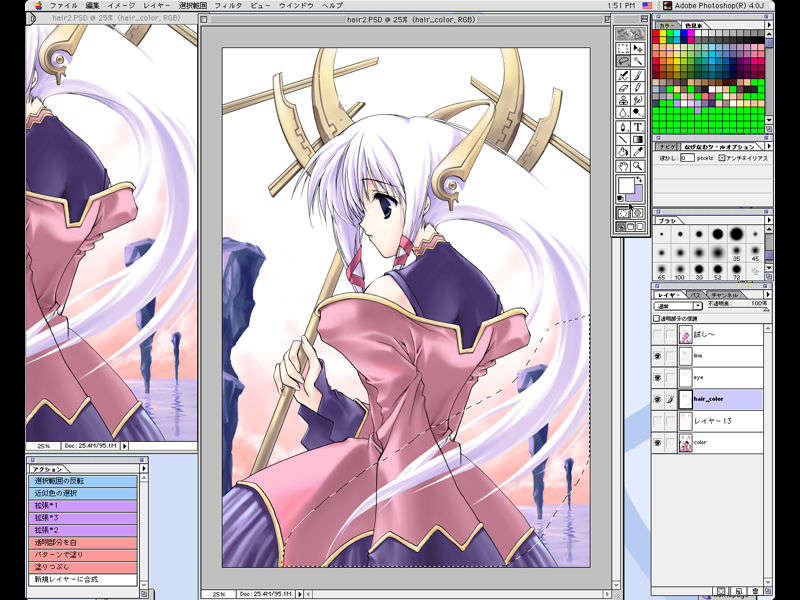Screen dimensions: 800x600
Task: Select the Hand tool
Action: click(x=622, y=166)
